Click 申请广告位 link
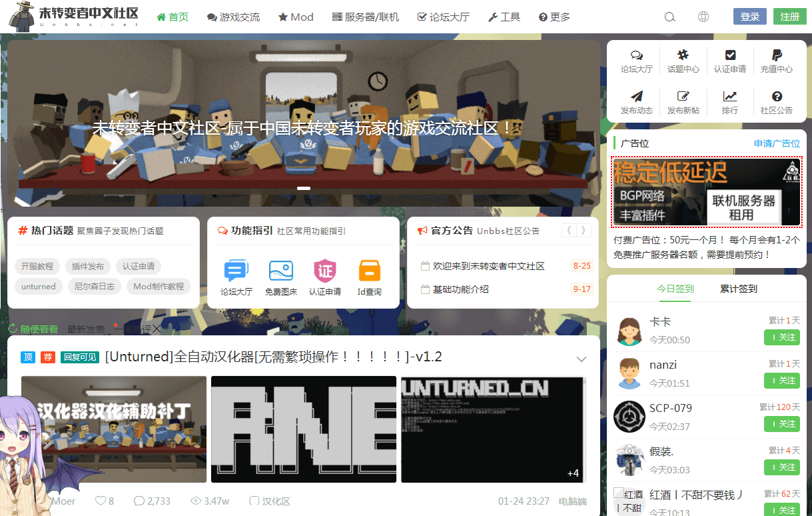This screenshot has width=812, height=516. pyautogui.click(x=777, y=143)
